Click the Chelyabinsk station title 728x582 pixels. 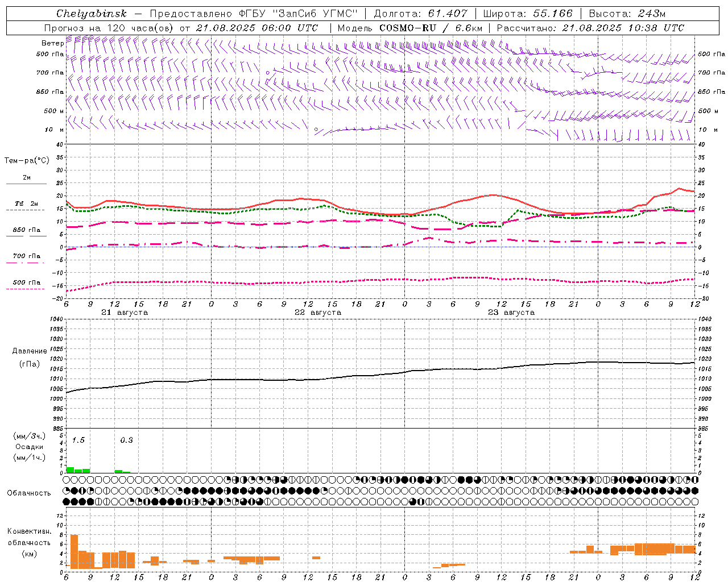point(91,13)
